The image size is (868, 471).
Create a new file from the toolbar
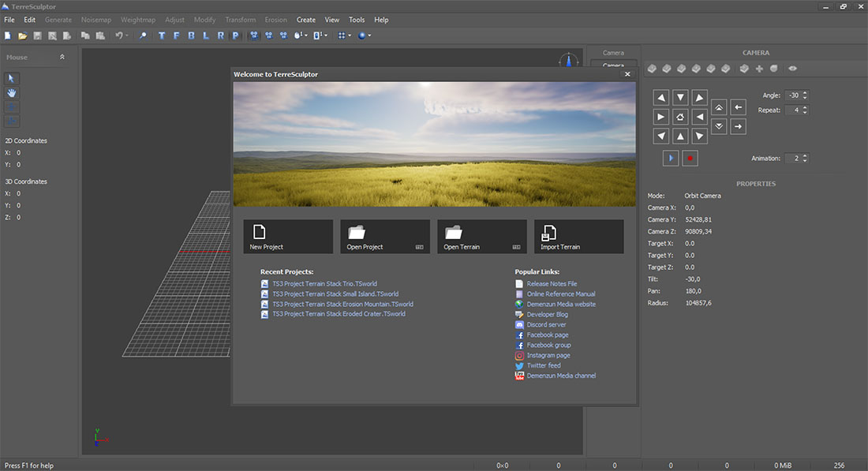click(x=8, y=36)
